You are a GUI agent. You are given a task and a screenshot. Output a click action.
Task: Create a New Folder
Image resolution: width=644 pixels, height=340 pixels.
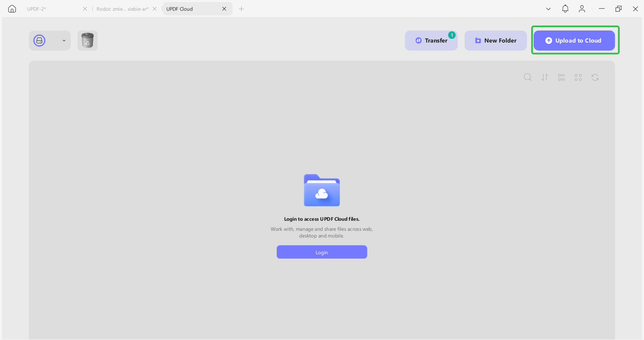tap(496, 41)
